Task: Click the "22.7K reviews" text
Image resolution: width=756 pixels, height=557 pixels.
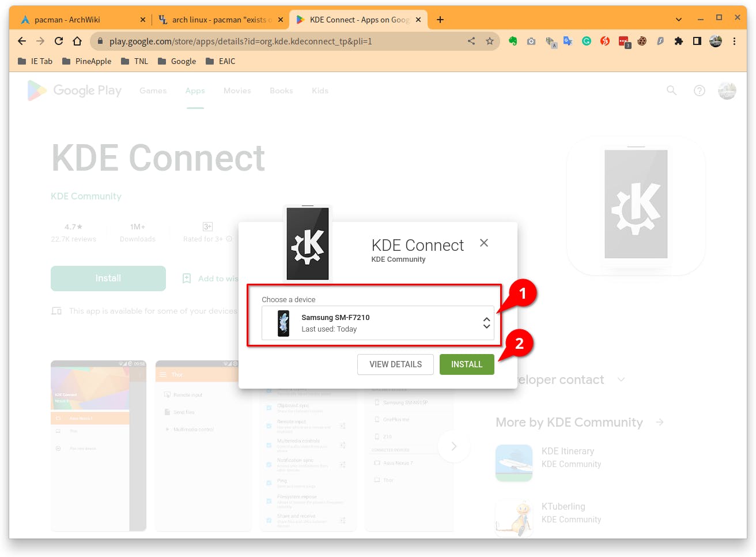Action: click(74, 239)
